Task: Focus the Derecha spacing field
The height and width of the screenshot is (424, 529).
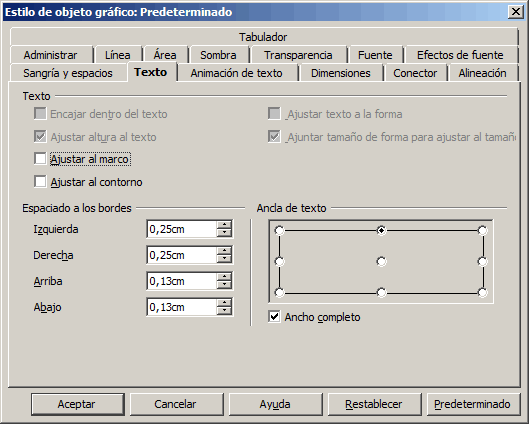Action: pos(182,255)
